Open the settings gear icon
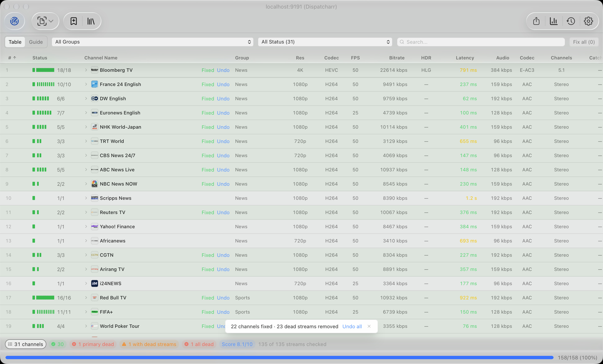 pyautogui.click(x=588, y=21)
